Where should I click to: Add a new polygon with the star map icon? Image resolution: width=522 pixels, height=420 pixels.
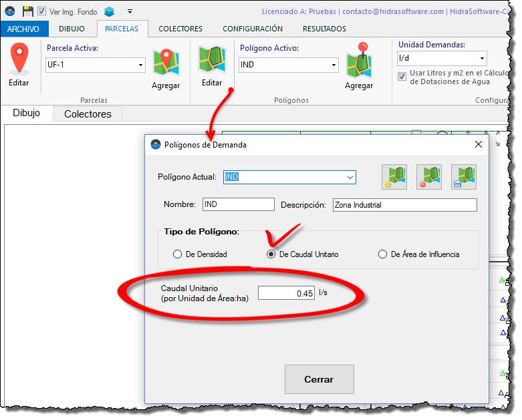(394, 177)
